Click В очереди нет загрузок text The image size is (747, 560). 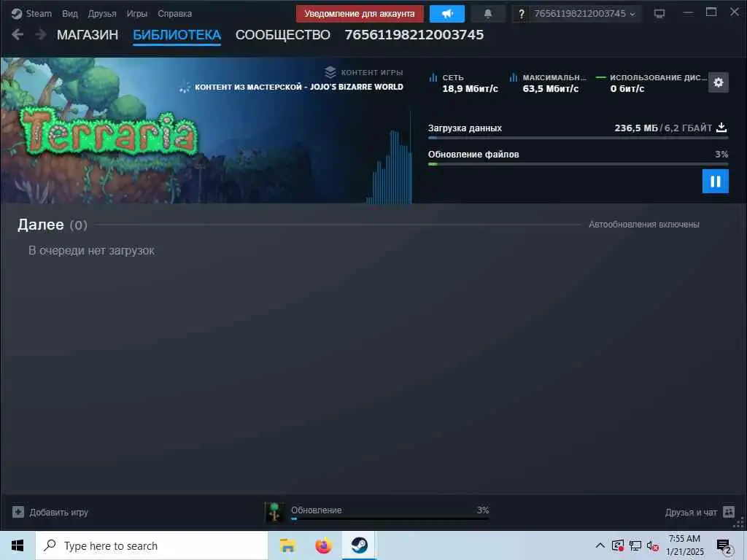[x=91, y=251]
